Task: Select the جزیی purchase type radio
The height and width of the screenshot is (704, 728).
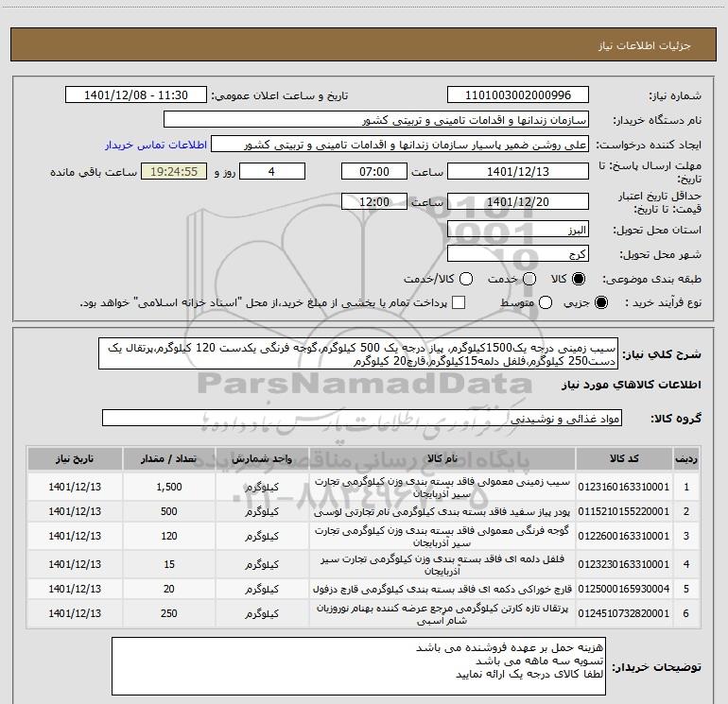Action: [600, 303]
